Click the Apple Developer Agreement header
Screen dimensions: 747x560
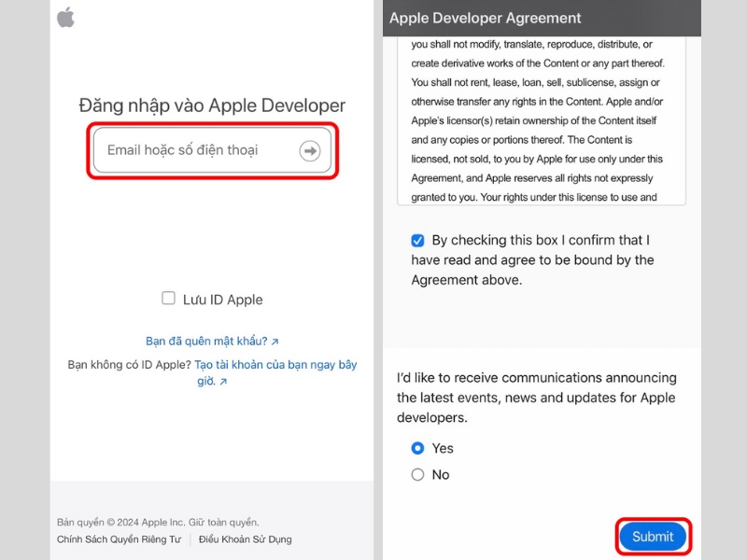click(x=542, y=18)
